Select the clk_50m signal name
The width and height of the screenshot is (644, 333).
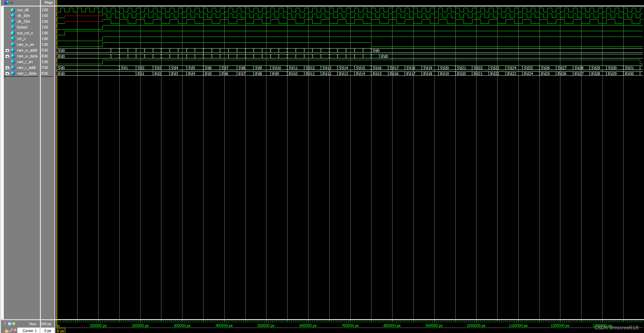tap(23, 16)
